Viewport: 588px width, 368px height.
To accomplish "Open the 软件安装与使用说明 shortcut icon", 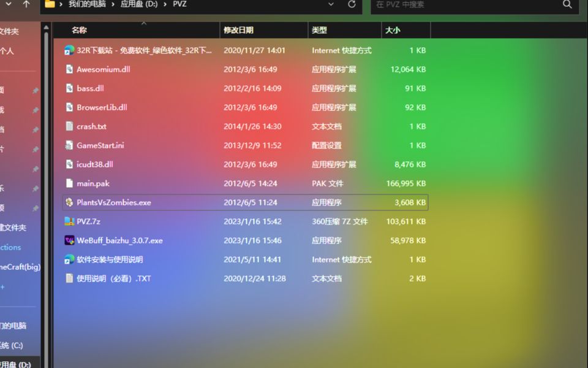I will [69, 259].
